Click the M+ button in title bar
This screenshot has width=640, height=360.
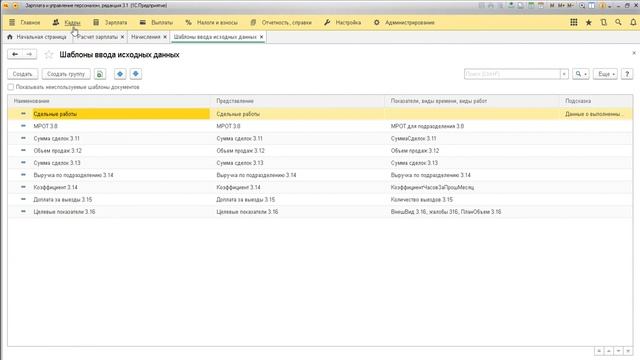(561, 6)
